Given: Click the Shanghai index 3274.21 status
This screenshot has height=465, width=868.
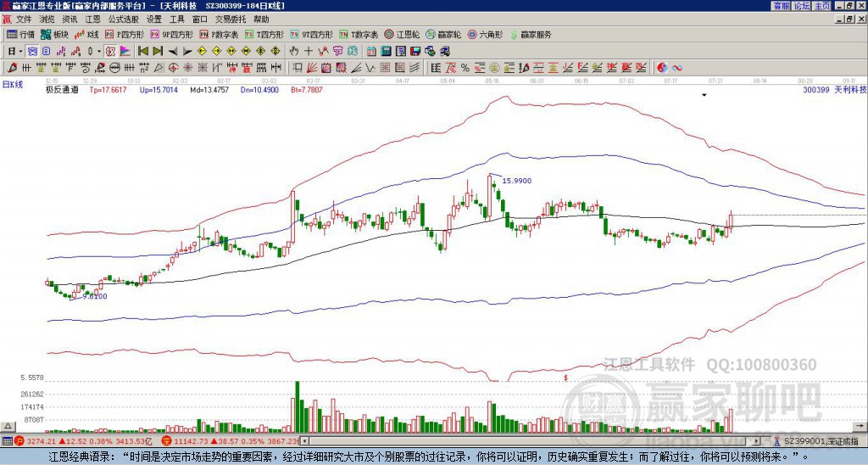Looking at the screenshot, I should point(84,441).
